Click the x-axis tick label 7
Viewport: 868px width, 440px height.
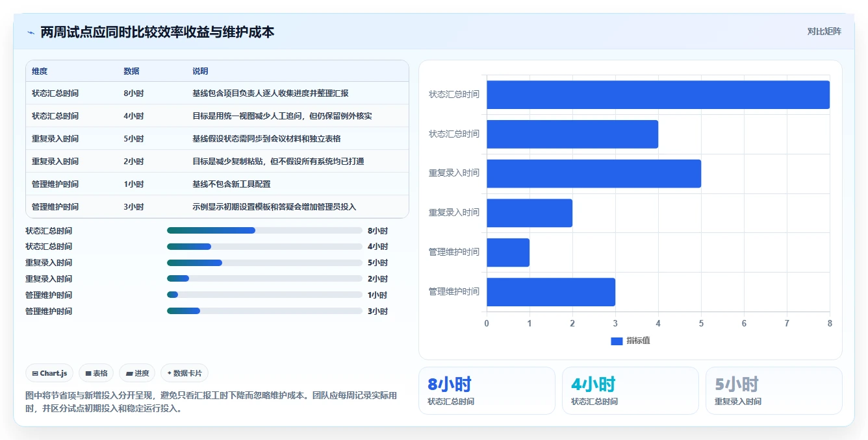pyautogui.click(x=787, y=323)
